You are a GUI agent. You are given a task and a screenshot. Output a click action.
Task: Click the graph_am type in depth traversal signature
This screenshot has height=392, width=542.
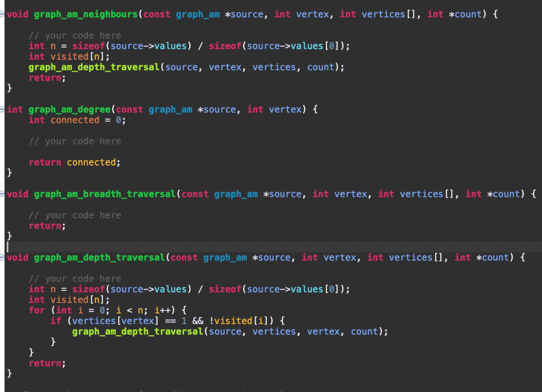(226, 257)
